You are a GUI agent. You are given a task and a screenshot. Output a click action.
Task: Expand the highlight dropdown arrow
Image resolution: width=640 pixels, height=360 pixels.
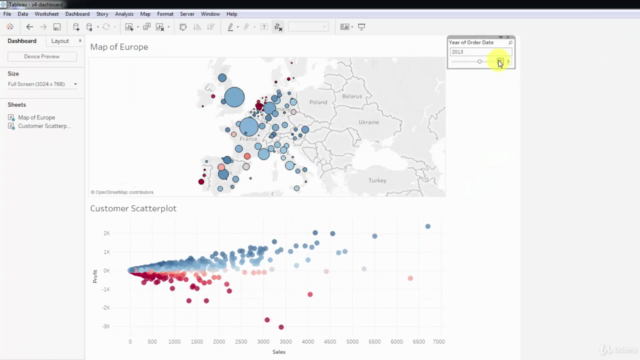[x=238, y=27]
